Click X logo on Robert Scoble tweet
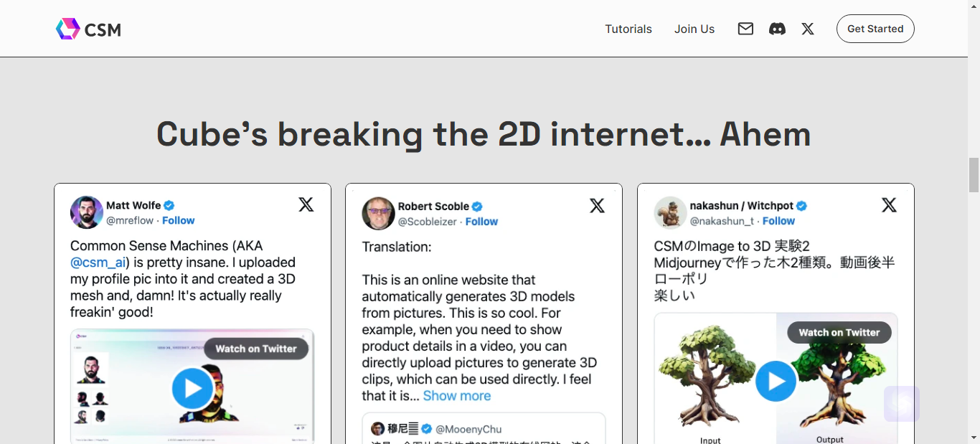Viewport: 980px width, 444px height. tap(597, 206)
